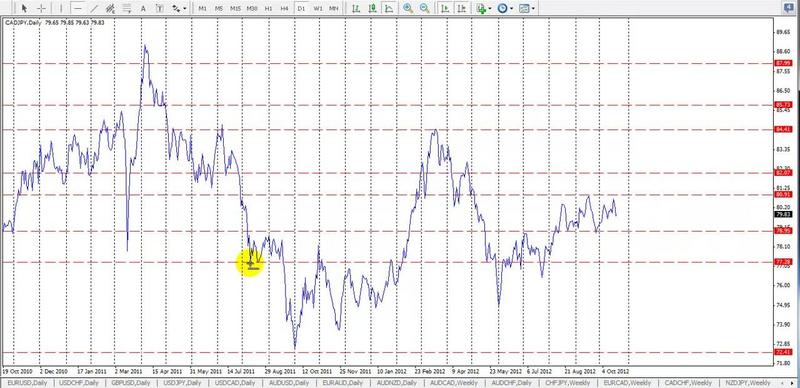
Task: Open the AUDCAD,Weekly chart tab
Action: pos(454,383)
